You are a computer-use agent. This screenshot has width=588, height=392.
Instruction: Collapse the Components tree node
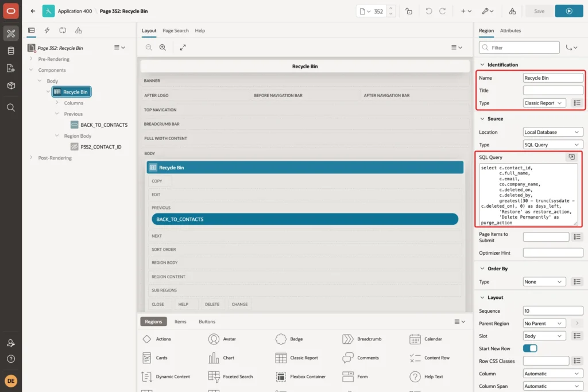[x=31, y=69]
